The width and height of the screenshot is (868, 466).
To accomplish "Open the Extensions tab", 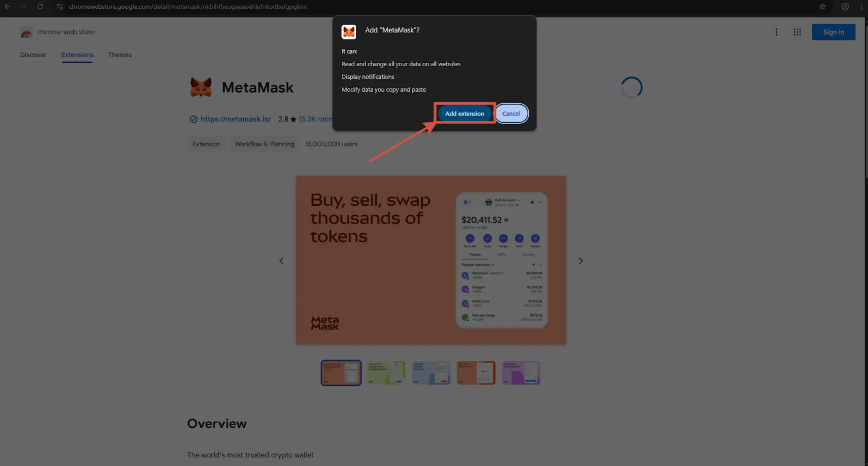I will pos(77,55).
